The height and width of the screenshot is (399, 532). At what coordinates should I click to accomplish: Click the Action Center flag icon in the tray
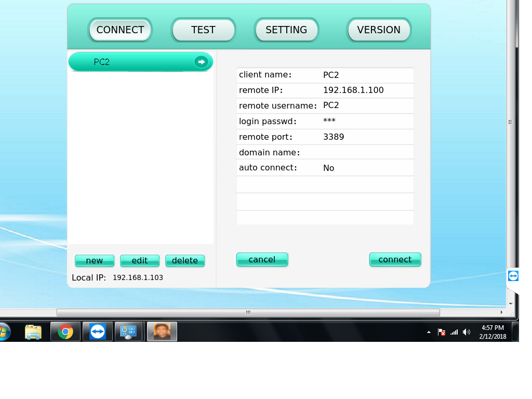click(x=442, y=331)
